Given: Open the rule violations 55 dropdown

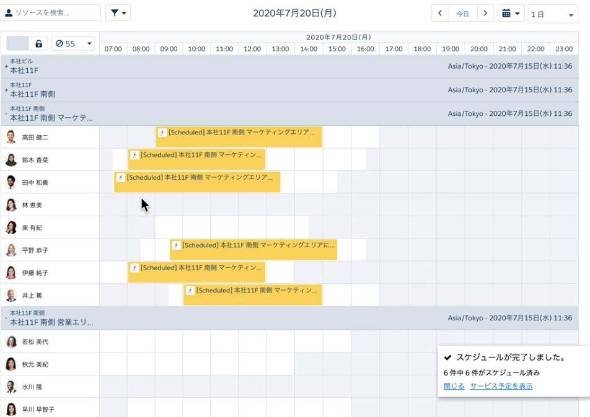Looking at the screenshot, I should 73,44.
